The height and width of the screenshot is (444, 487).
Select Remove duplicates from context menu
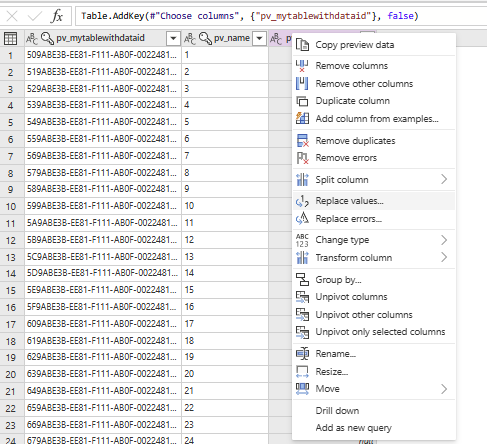click(x=374, y=141)
